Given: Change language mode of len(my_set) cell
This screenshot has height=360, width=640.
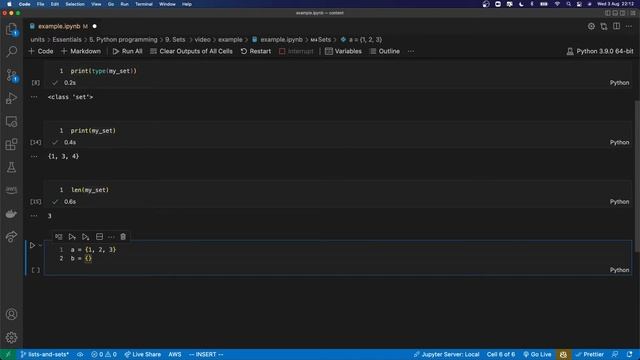Looking at the screenshot, I should coord(619,202).
